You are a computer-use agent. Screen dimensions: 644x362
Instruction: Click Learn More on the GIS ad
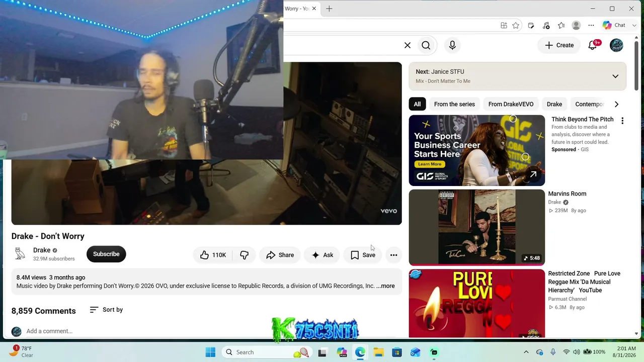click(429, 164)
